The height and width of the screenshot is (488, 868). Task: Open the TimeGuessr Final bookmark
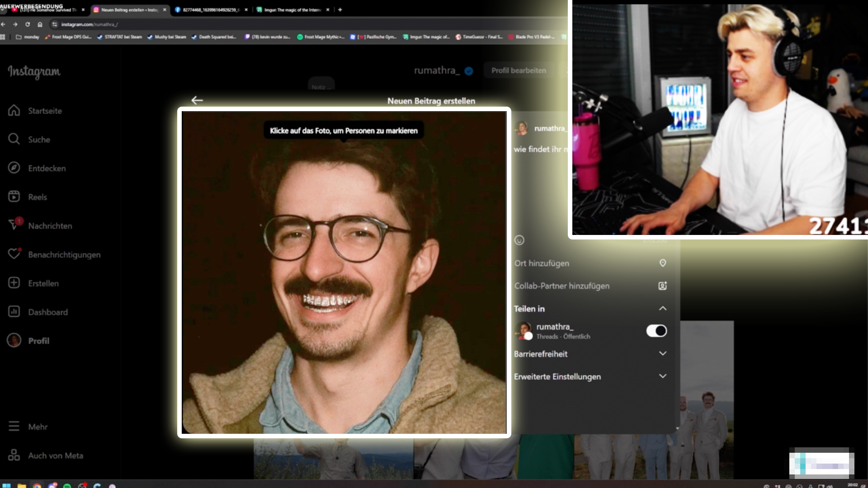coord(479,37)
